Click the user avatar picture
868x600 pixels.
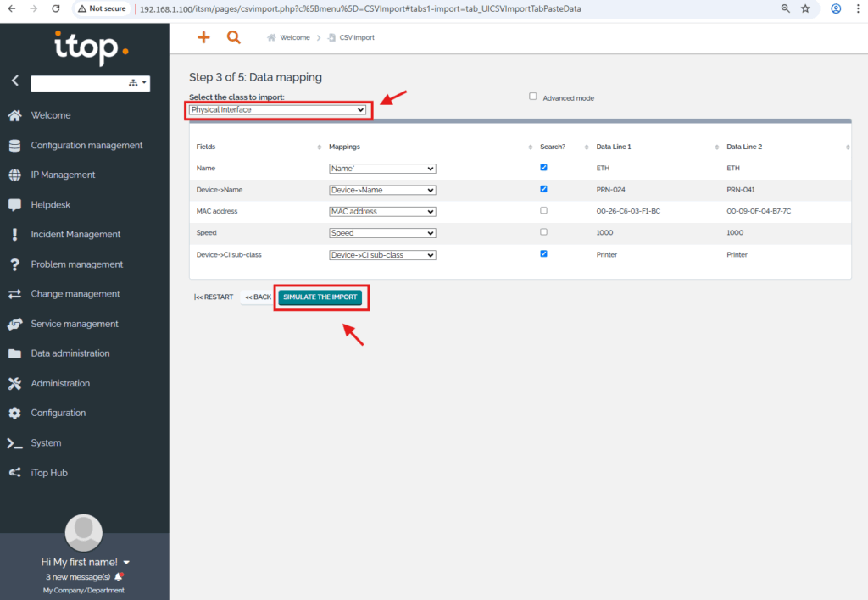click(84, 531)
